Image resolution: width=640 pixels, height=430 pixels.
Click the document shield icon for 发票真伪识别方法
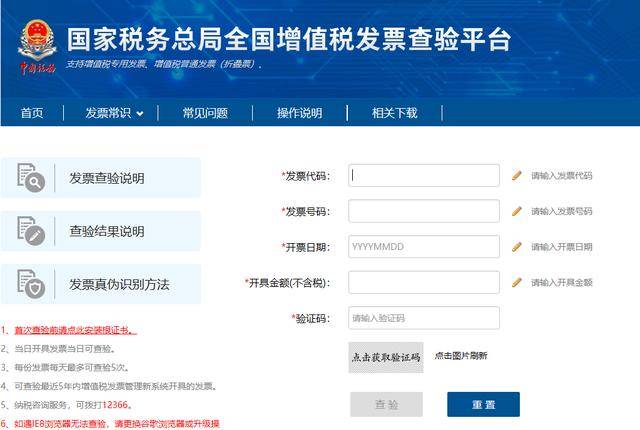coord(31,284)
